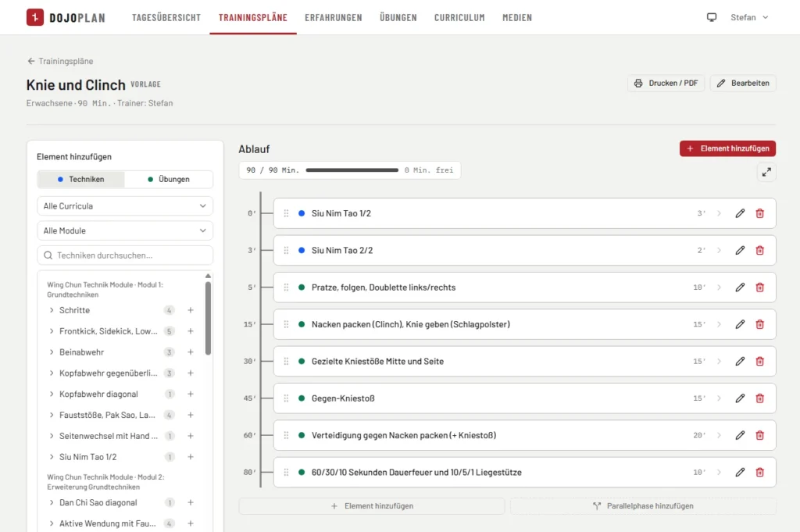The height and width of the screenshot is (532, 800).
Task: Open the Erfahrungen tab
Action: [x=333, y=17]
